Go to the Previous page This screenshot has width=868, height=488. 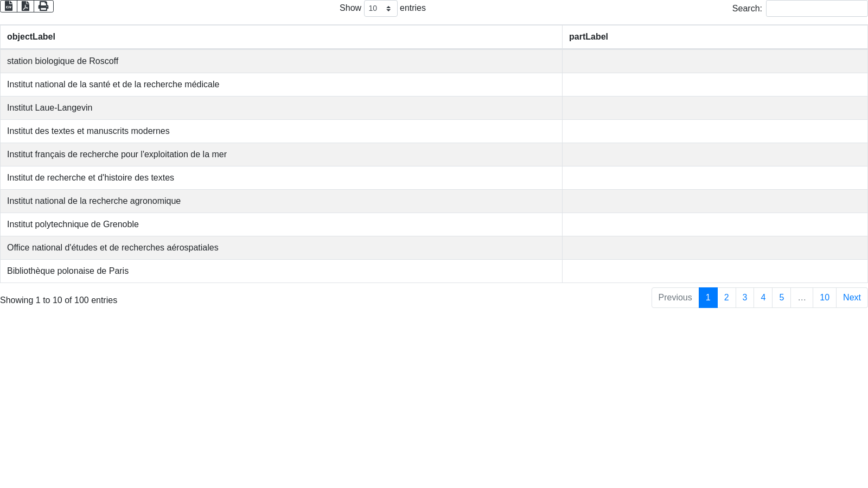point(675,298)
